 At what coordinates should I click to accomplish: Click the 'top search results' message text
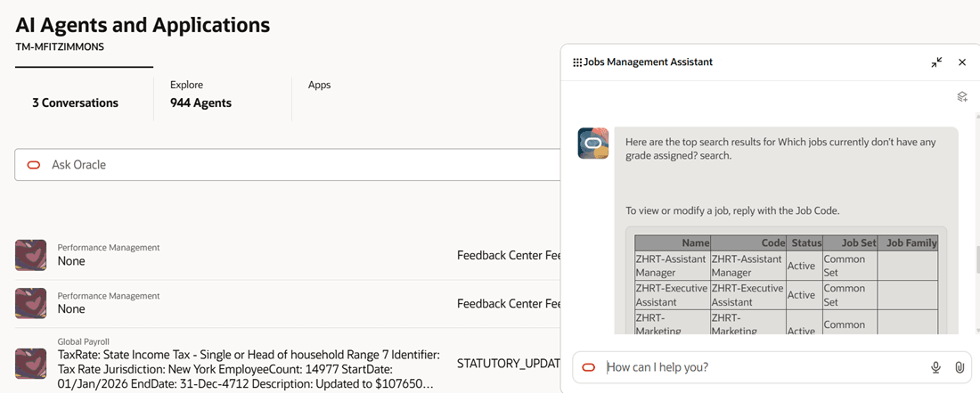[780, 149]
